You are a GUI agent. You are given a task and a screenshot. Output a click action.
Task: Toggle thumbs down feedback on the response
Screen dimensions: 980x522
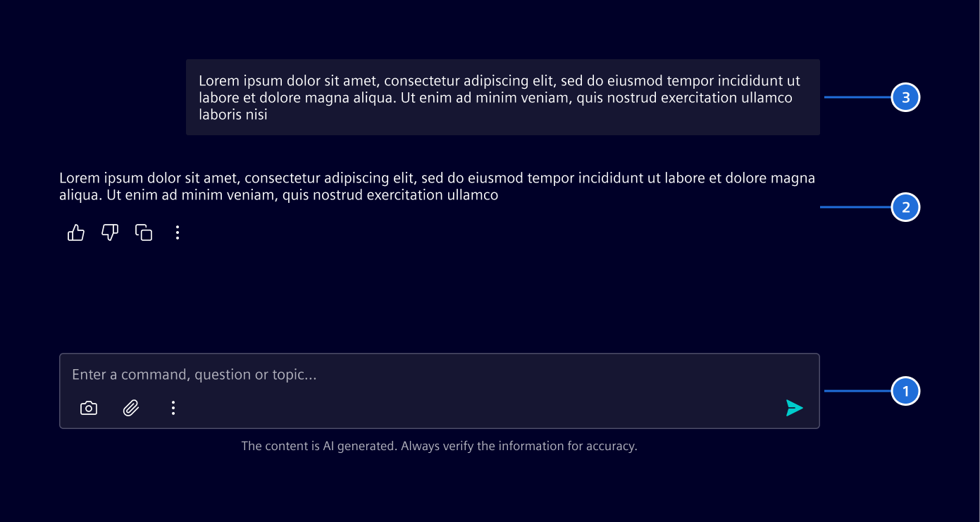109,232
